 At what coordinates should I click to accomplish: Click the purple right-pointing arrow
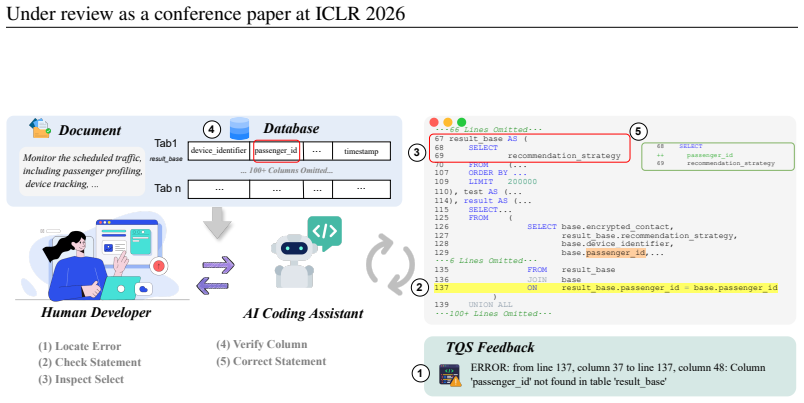point(218,266)
